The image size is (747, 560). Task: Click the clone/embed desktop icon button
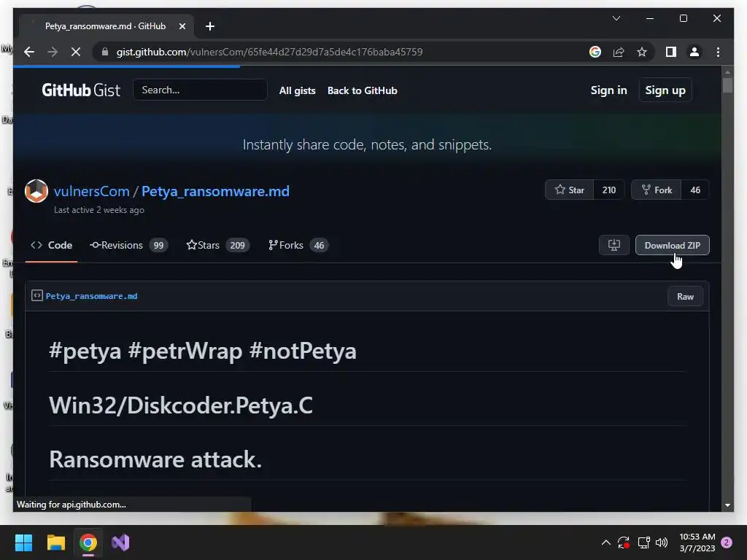tap(614, 245)
